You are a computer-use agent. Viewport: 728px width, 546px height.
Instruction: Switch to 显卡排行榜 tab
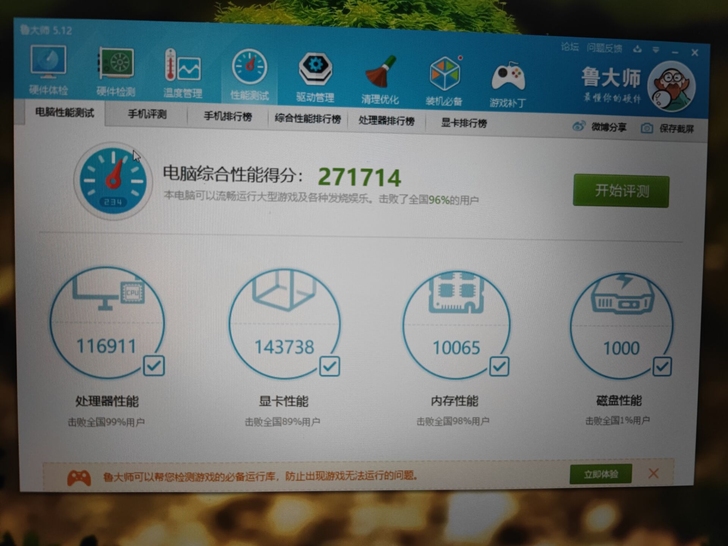[x=464, y=123]
